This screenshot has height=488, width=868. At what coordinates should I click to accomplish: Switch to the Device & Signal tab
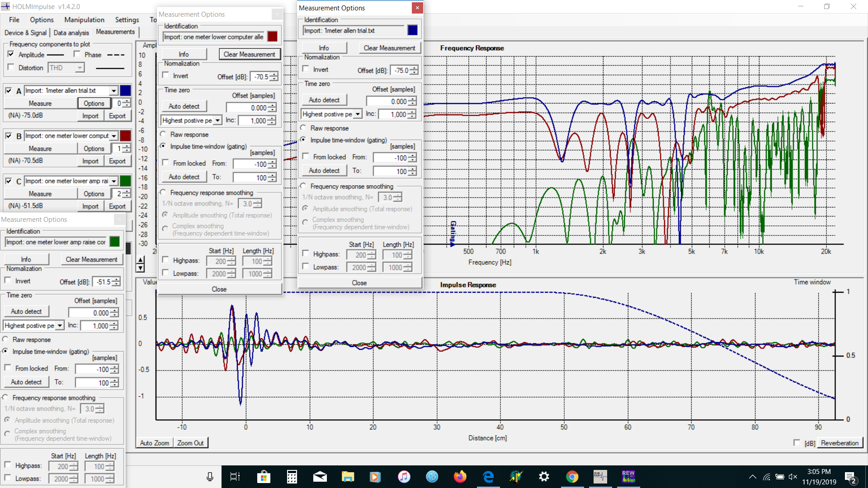[25, 33]
